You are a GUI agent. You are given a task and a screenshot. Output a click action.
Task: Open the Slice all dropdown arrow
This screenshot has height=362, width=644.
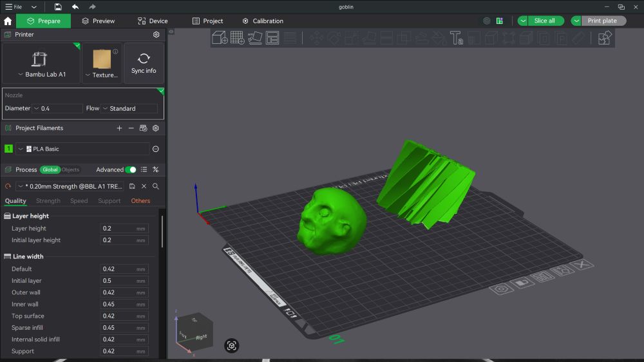pos(523,21)
